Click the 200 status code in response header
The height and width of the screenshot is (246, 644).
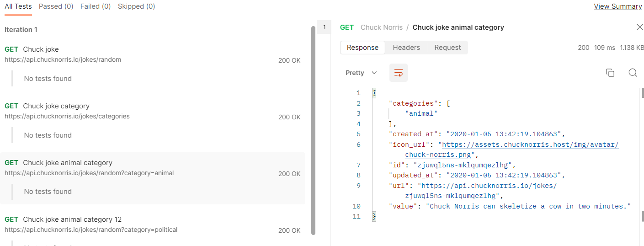pyautogui.click(x=584, y=48)
